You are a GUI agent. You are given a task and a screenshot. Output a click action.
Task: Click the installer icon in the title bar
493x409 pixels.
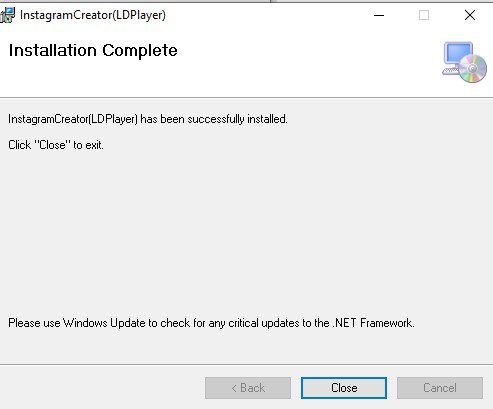click(x=7, y=15)
